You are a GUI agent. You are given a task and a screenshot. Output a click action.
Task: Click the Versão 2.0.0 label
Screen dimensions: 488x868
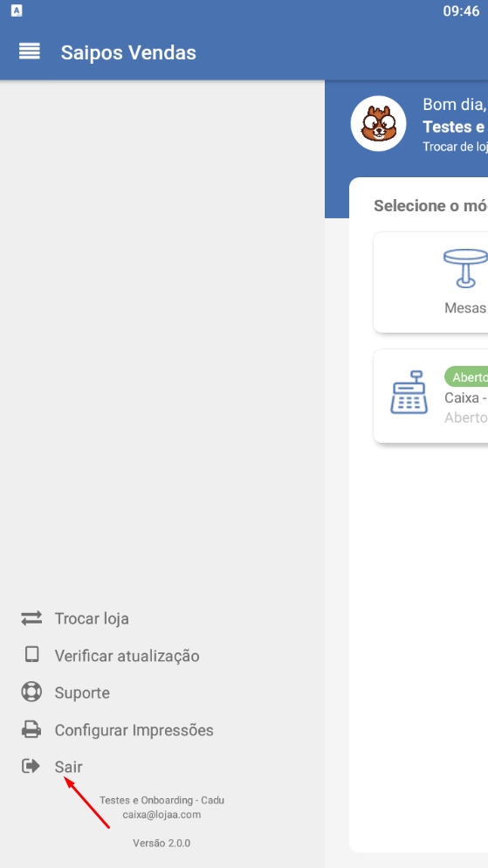162,843
